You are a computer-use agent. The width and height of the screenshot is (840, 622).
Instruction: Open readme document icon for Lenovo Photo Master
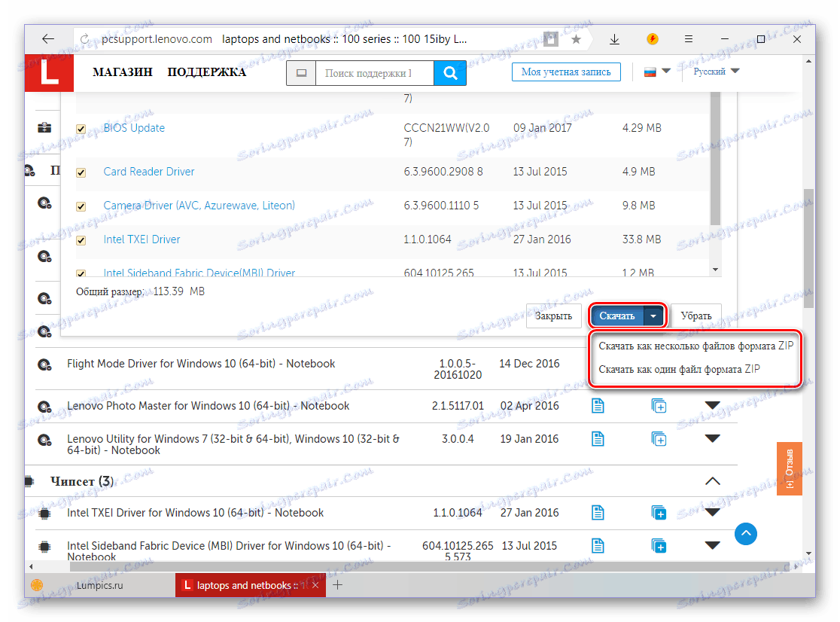click(598, 406)
